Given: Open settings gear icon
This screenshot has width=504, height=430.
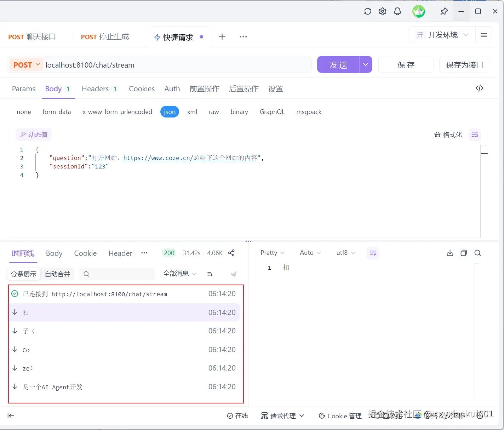Looking at the screenshot, I should (x=383, y=11).
